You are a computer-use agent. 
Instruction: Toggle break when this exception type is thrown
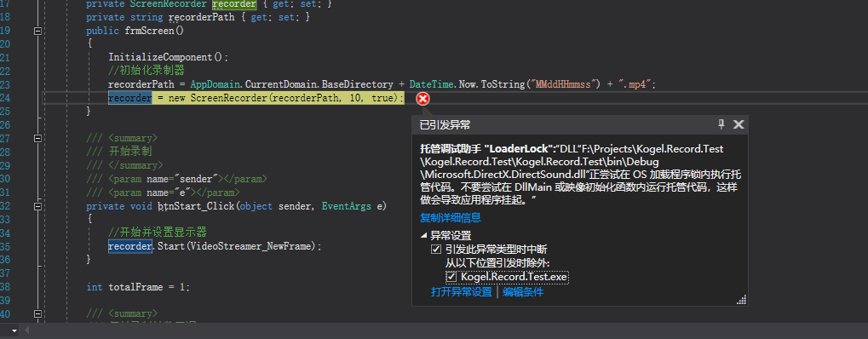click(436, 250)
